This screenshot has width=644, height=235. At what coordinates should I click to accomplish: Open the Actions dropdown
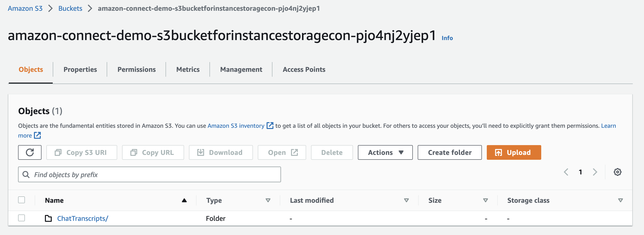[385, 152]
